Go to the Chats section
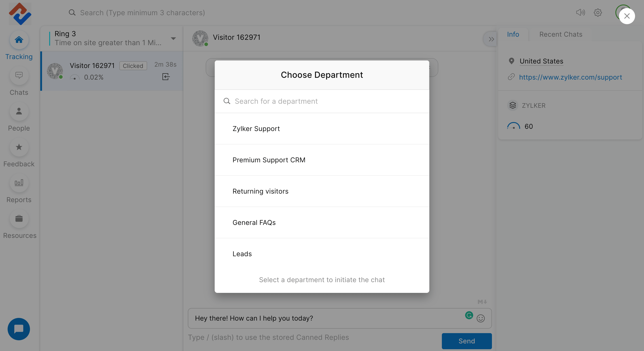Image resolution: width=644 pixels, height=351 pixels. (x=19, y=76)
